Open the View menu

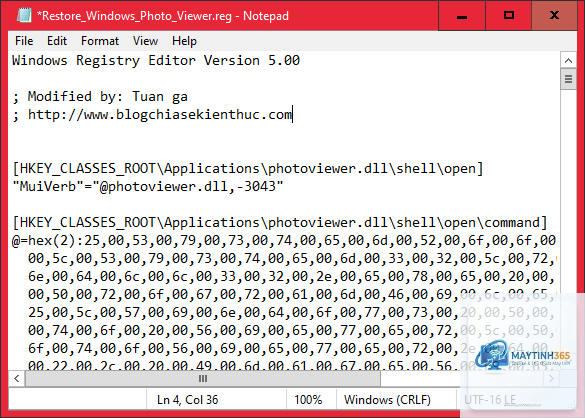pos(146,41)
